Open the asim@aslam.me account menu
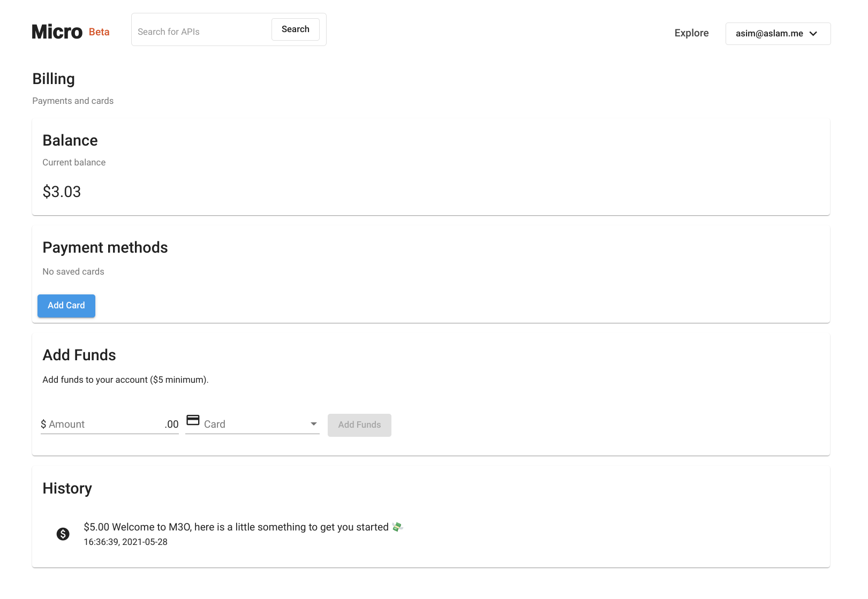The image size is (868, 599). [x=778, y=34]
